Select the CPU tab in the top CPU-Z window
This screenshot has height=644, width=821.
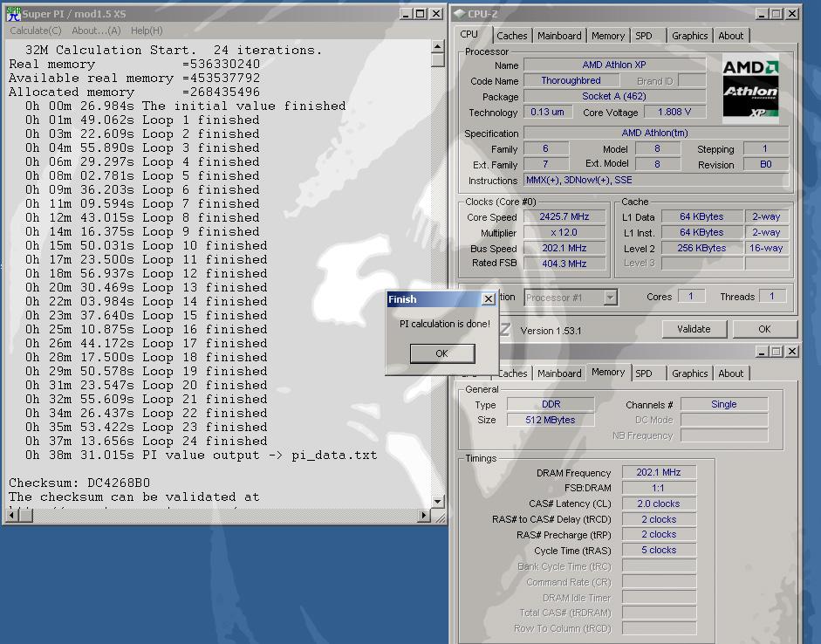point(469,34)
